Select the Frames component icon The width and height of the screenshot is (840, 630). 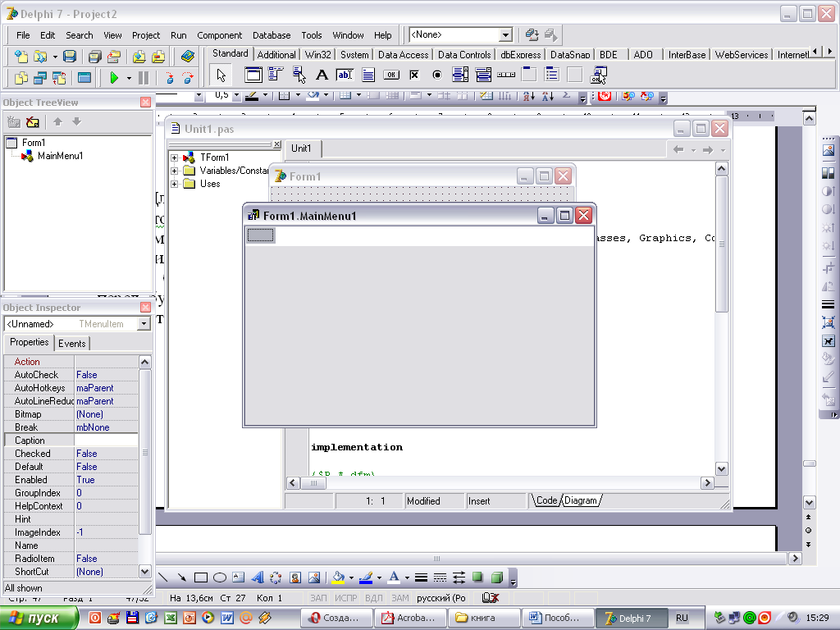[x=253, y=75]
